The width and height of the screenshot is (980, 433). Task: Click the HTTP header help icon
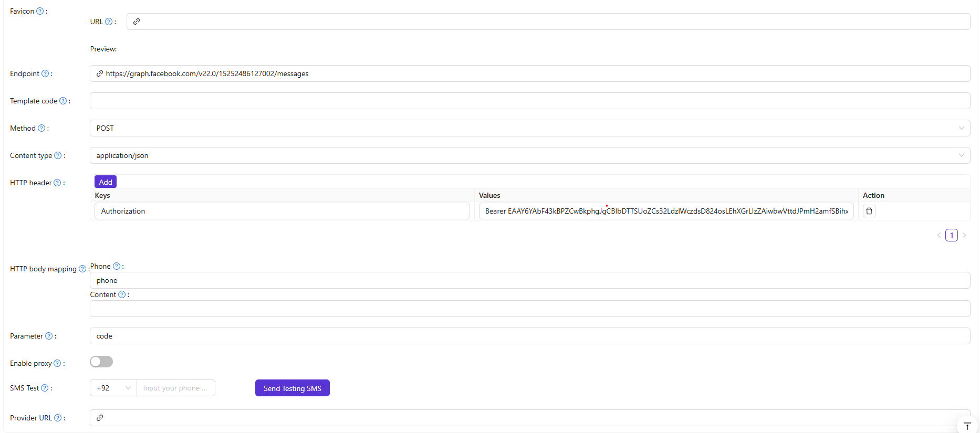(x=57, y=183)
